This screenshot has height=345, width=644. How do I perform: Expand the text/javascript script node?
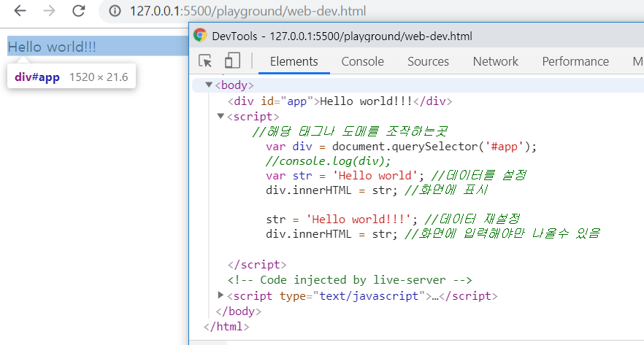[x=221, y=295]
